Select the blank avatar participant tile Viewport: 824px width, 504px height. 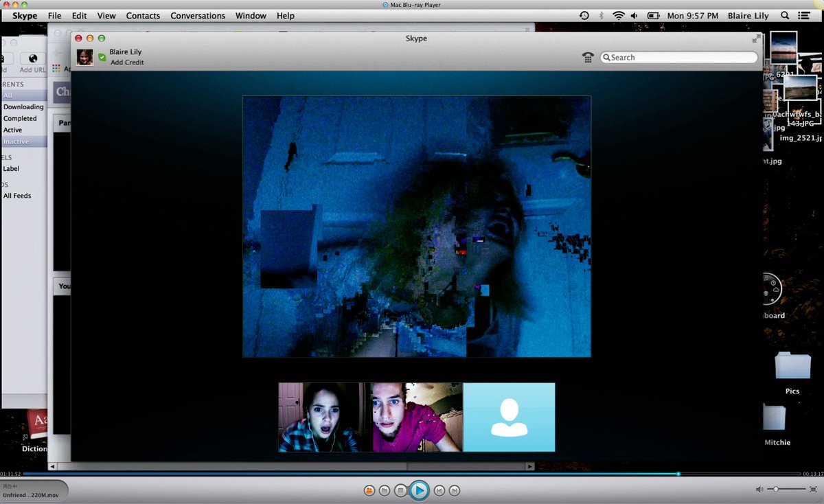click(x=509, y=417)
